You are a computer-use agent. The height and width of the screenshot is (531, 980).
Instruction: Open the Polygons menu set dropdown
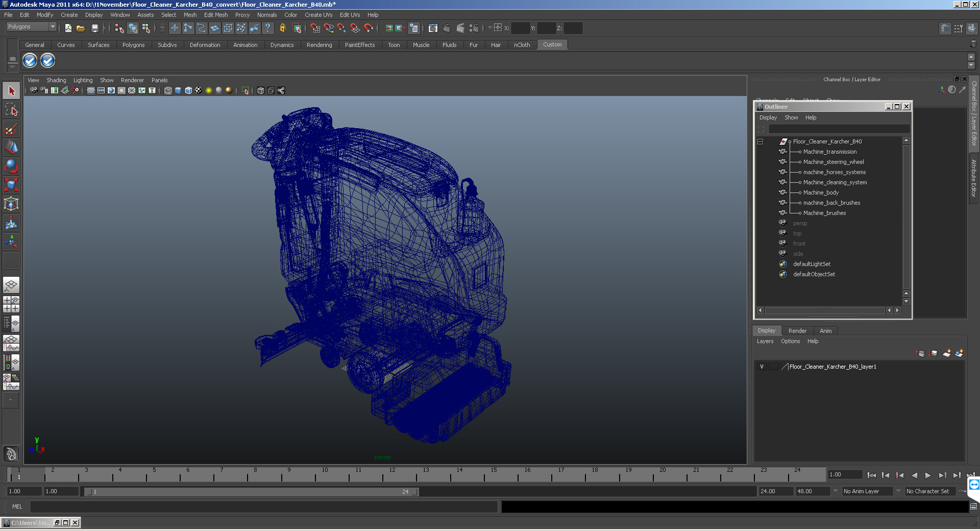tap(31, 27)
